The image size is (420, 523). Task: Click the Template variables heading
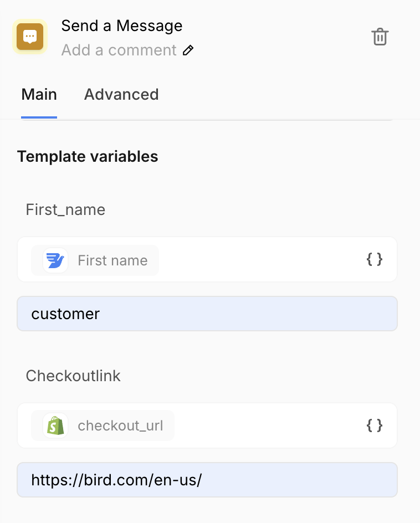(x=88, y=157)
